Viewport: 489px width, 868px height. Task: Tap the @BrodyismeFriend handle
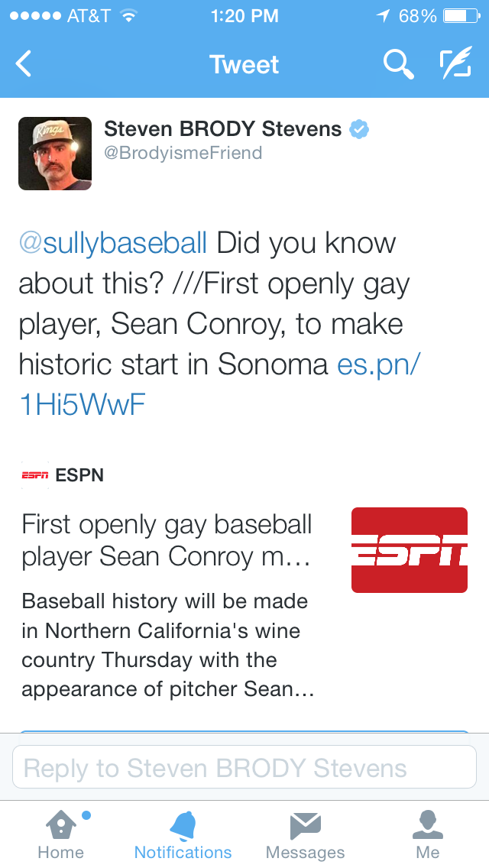point(183,153)
